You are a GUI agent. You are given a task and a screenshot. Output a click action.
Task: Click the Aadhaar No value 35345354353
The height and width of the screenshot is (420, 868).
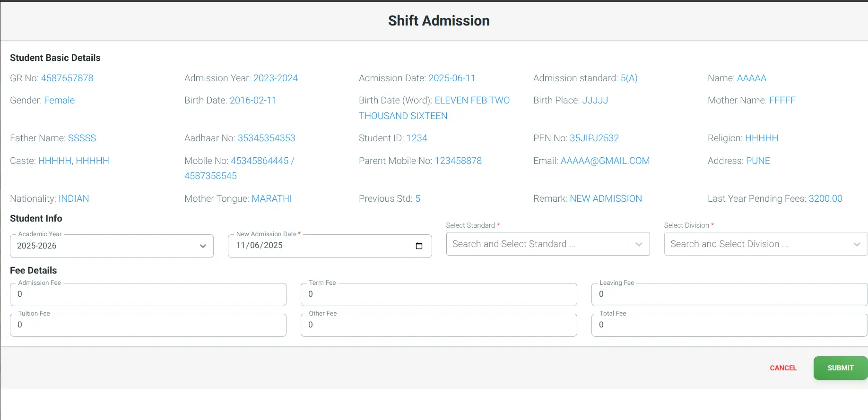(266, 138)
